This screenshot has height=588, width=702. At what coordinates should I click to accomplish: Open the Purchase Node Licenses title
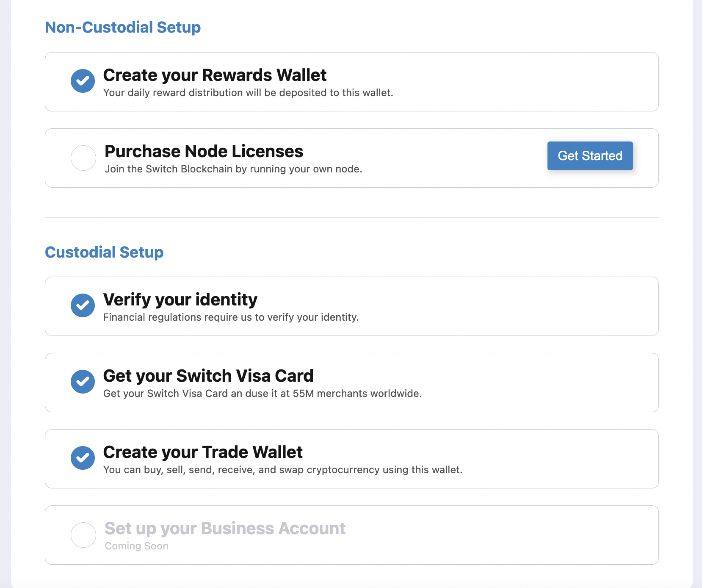(204, 151)
